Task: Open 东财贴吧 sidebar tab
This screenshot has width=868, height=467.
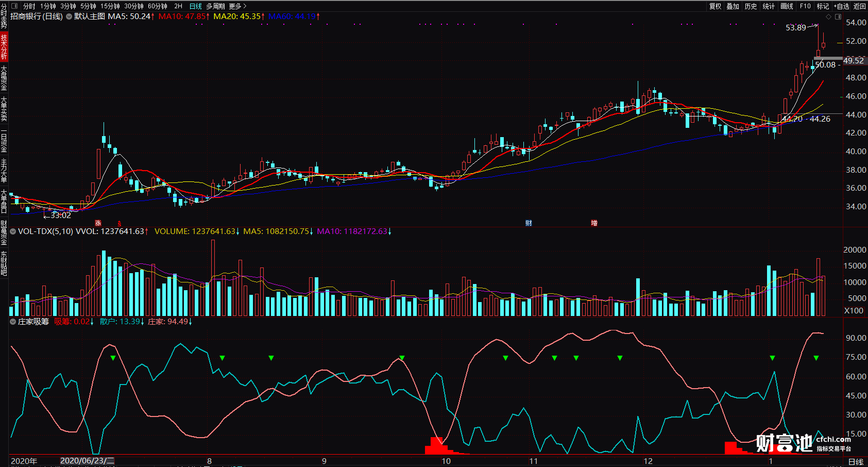Action: (x=4, y=263)
